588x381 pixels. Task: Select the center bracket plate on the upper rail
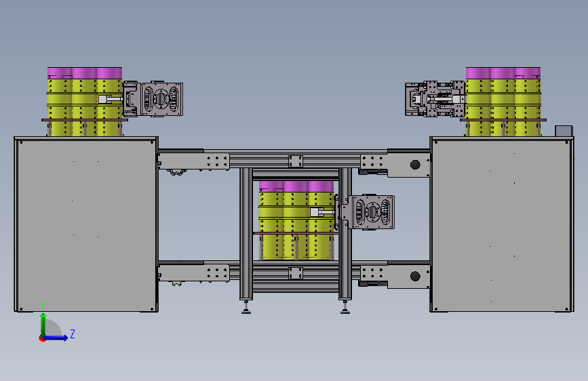(x=296, y=161)
